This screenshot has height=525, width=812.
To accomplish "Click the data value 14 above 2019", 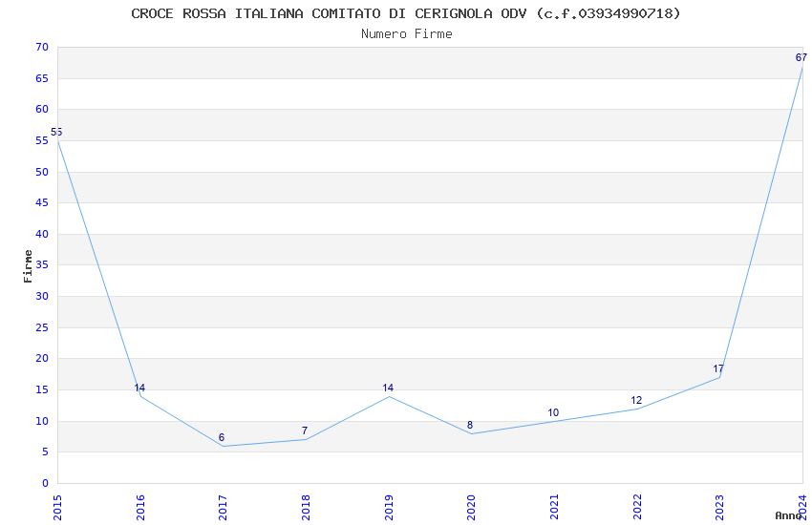I will 388,388.
